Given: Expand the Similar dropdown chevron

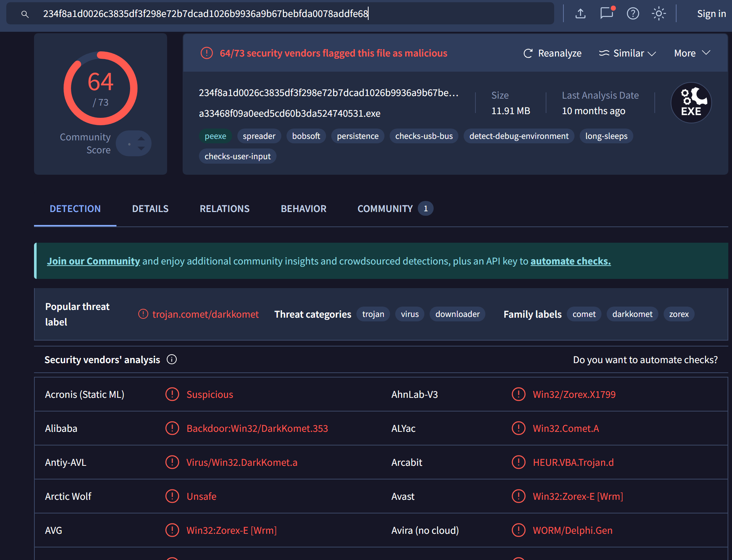Looking at the screenshot, I should (652, 54).
